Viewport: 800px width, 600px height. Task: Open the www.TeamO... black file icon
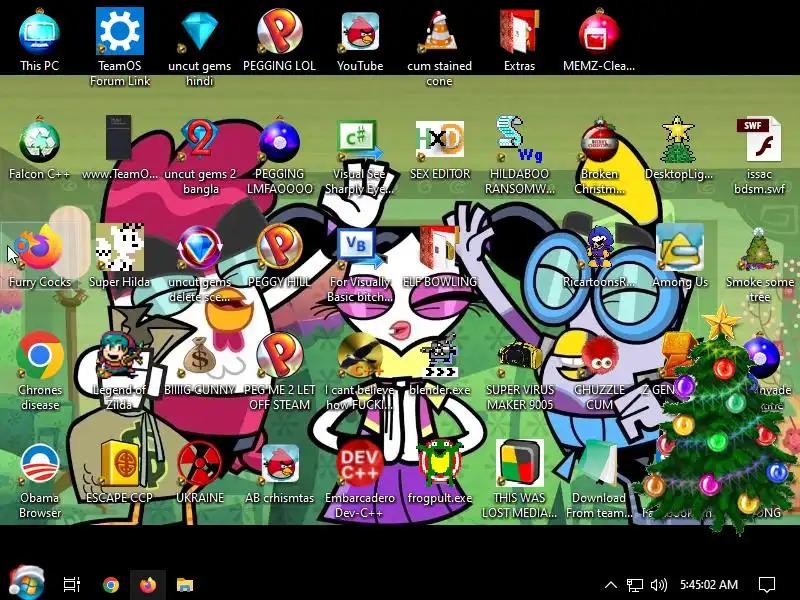click(x=118, y=138)
